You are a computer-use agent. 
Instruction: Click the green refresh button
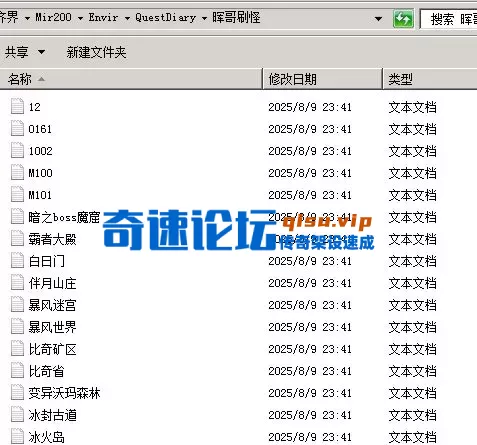coord(403,19)
